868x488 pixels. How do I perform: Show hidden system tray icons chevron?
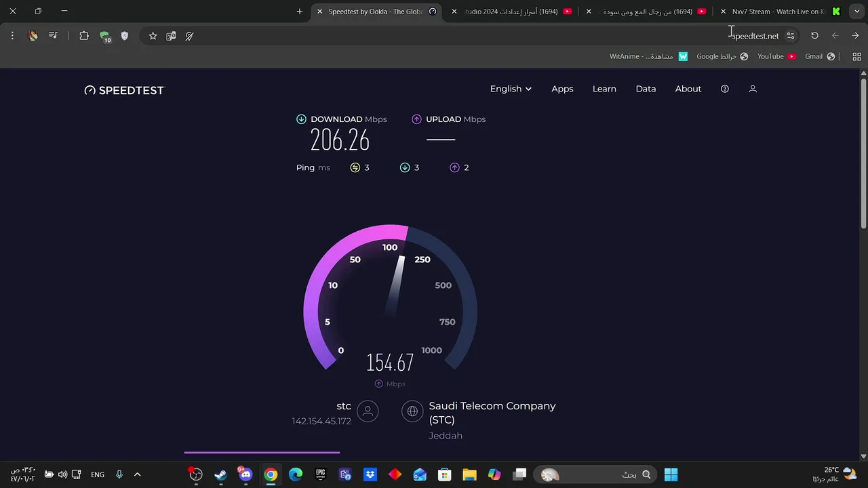[137, 474]
